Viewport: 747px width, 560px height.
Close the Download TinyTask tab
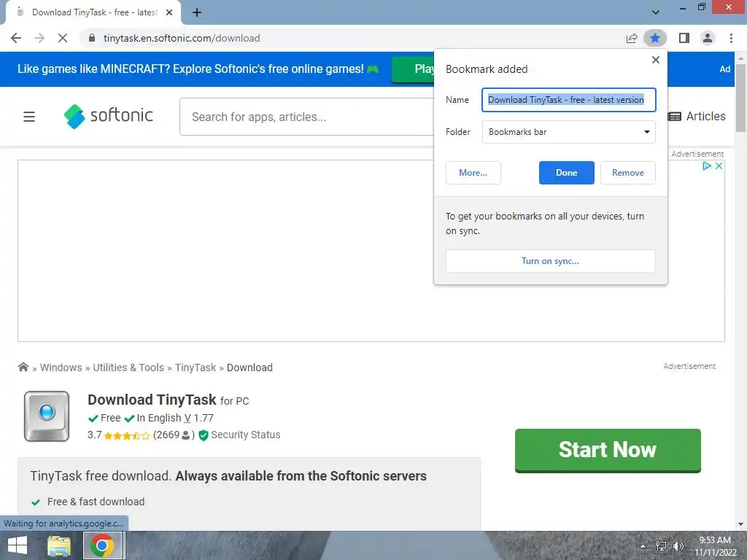(x=169, y=13)
